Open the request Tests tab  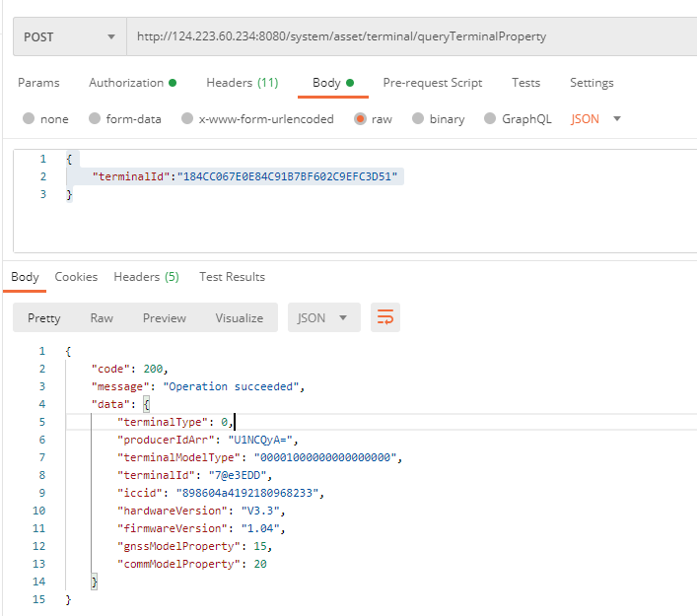[x=525, y=83]
